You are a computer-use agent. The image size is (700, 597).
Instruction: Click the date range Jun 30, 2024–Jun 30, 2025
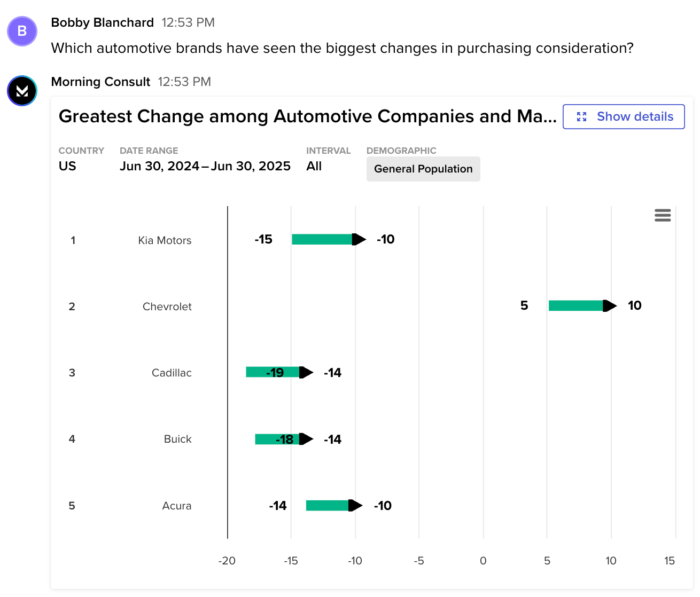tap(205, 166)
